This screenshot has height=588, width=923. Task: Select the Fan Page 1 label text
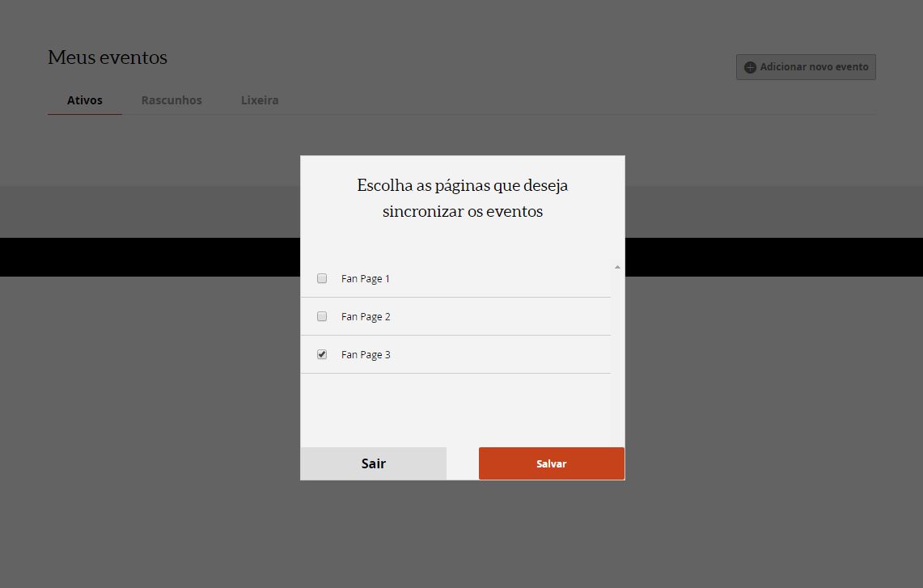click(366, 279)
